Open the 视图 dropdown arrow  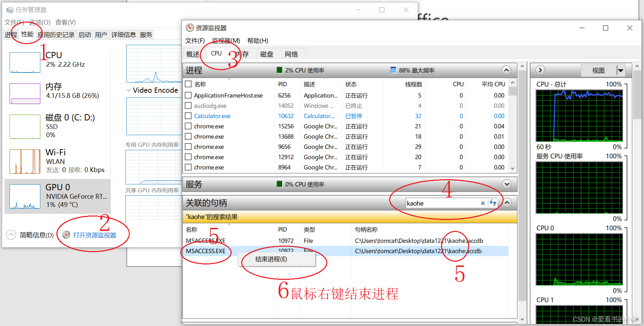click(x=621, y=70)
